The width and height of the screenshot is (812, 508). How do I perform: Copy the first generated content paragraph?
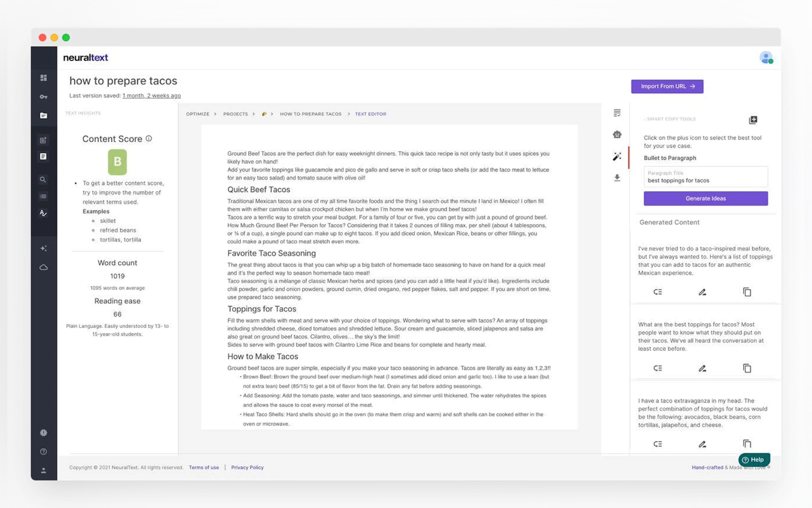[x=747, y=292]
